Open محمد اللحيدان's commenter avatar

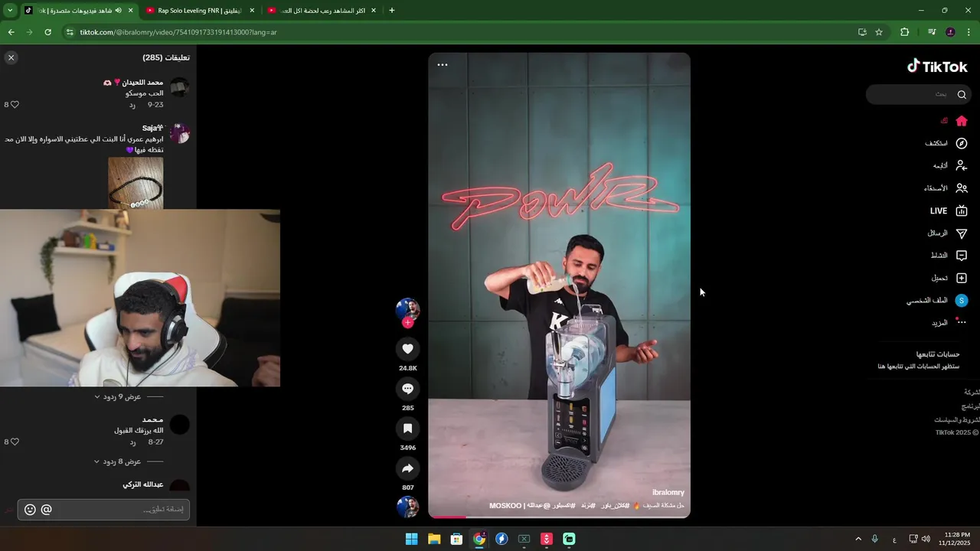coord(179,87)
